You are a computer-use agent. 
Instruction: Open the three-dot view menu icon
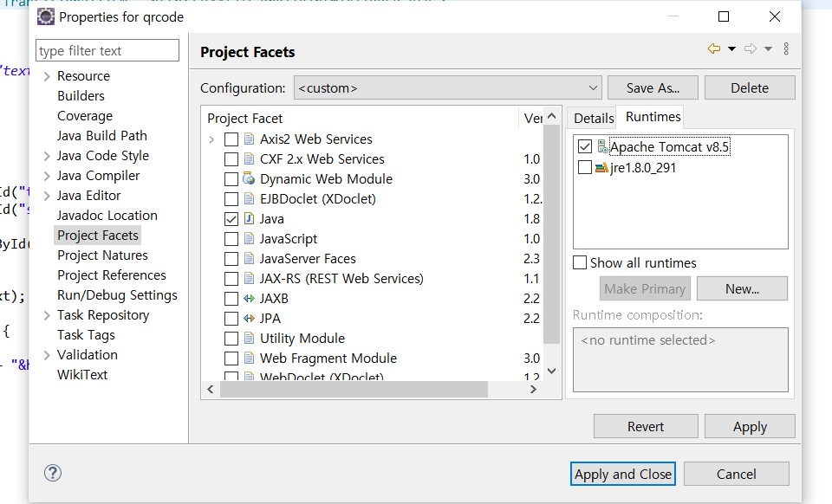pos(786,49)
